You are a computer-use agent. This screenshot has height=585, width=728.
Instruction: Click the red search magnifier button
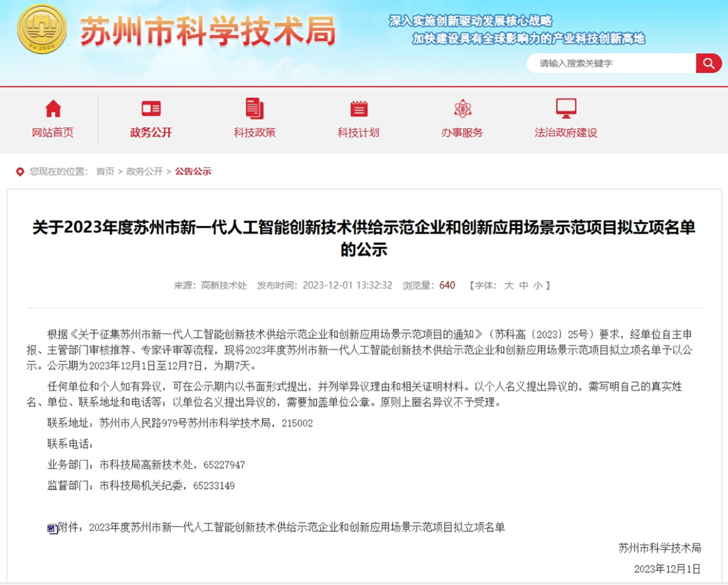(x=708, y=63)
